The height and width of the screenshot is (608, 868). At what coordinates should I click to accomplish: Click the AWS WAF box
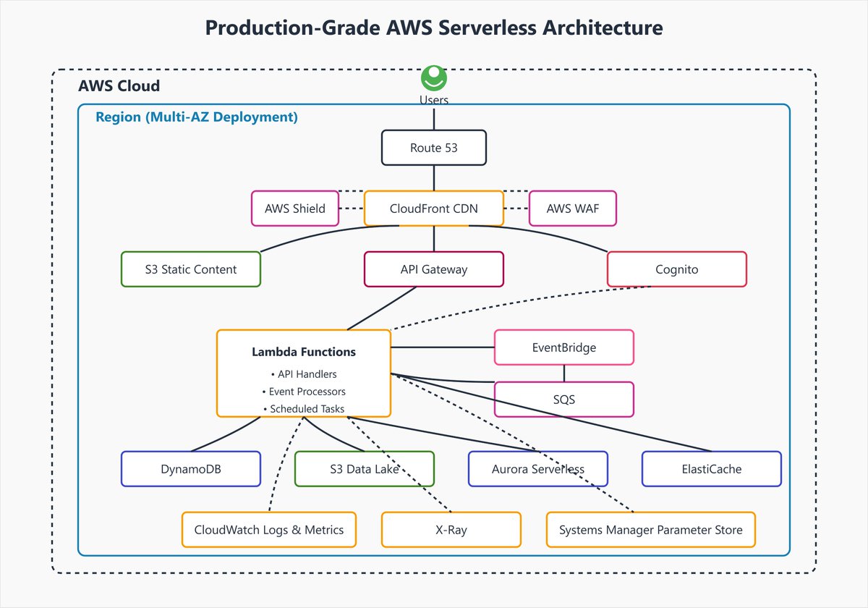574,208
